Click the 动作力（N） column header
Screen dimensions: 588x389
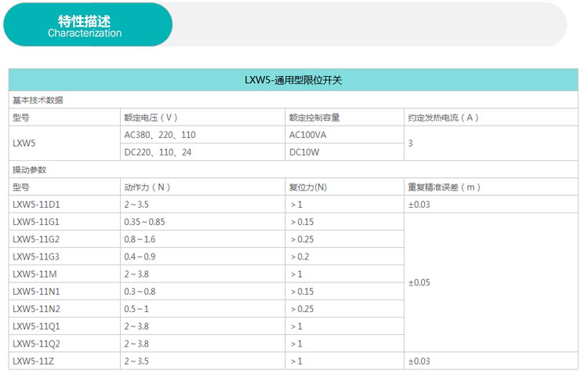202,187
